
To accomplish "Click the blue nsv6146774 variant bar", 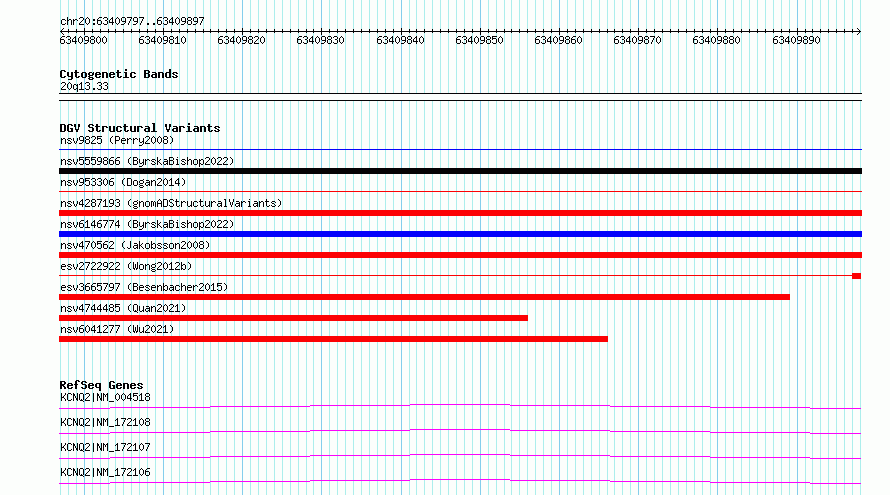I will (460, 234).
